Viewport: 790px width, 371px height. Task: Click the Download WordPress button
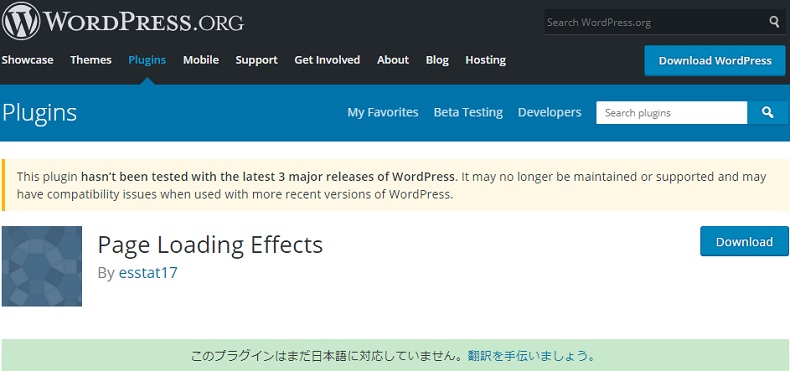tap(715, 60)
